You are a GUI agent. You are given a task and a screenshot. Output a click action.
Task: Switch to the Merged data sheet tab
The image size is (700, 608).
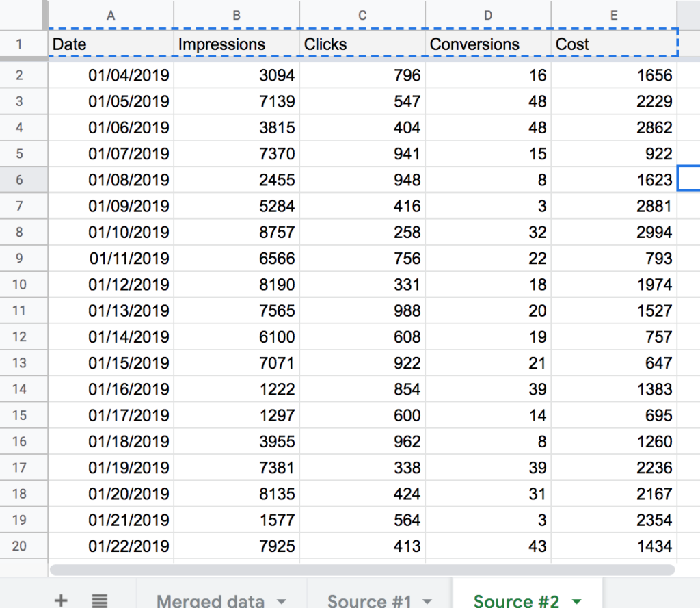(x=210, y=600)
